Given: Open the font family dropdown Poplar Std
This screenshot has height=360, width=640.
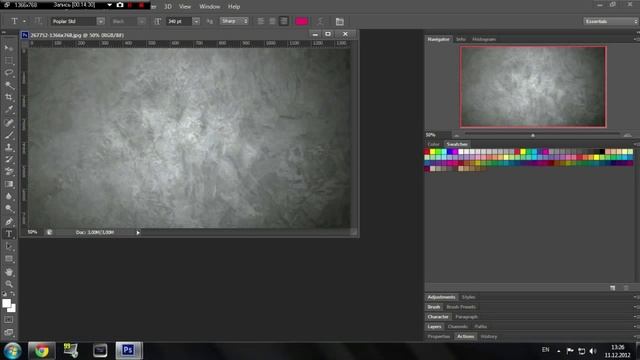Looking at the screenshot, I should (101, 21).
